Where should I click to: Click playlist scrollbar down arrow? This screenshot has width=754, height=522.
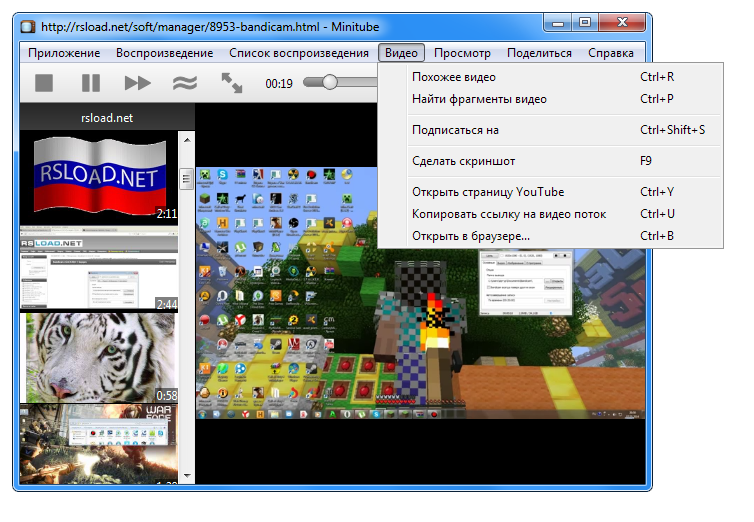point(187,475)
